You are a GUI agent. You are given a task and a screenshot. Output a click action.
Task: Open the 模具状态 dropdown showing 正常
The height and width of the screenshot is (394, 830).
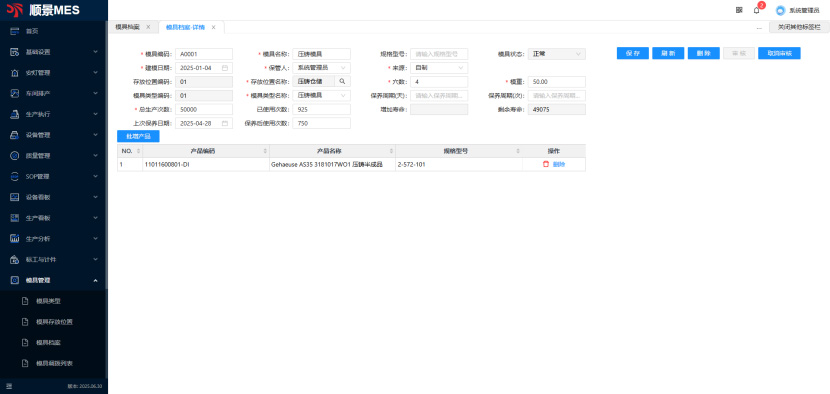[x=556, y=54]
